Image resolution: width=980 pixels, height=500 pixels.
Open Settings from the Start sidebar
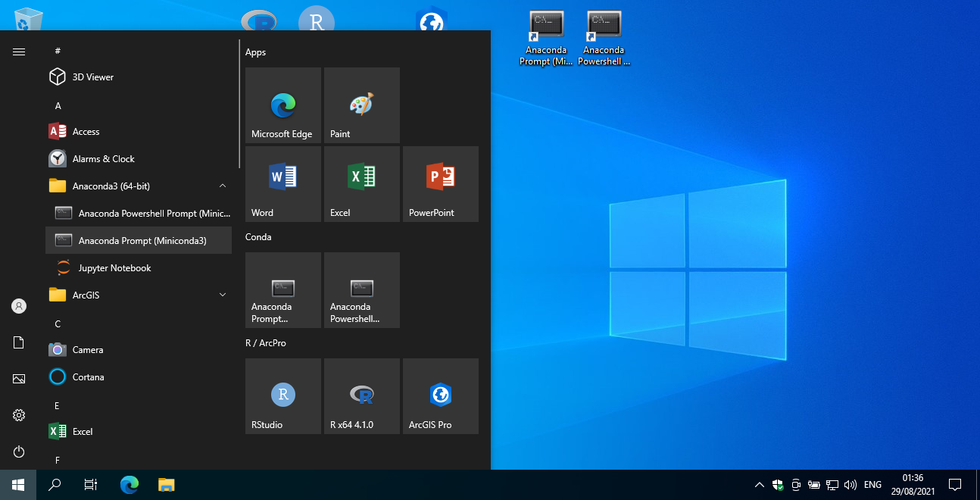[x=19, y=415]
